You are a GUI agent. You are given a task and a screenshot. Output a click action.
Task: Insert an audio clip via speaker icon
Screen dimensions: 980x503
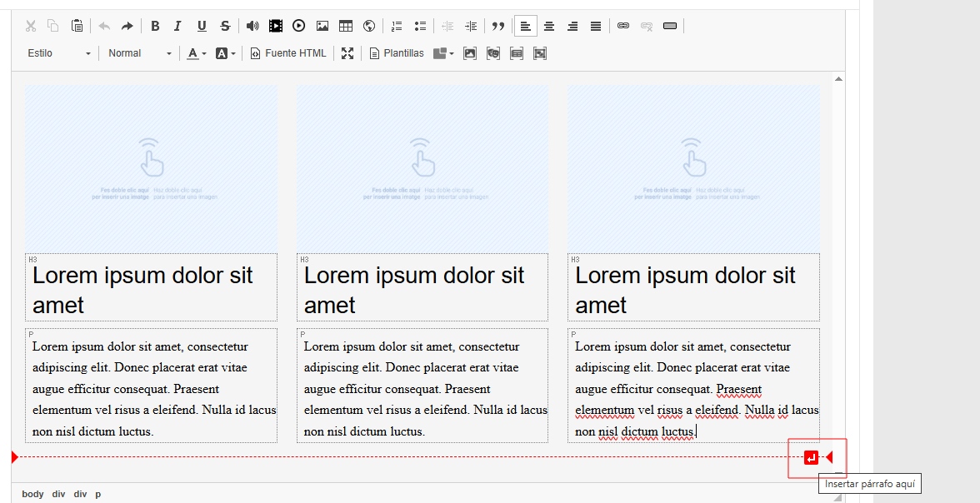point(252,27)
